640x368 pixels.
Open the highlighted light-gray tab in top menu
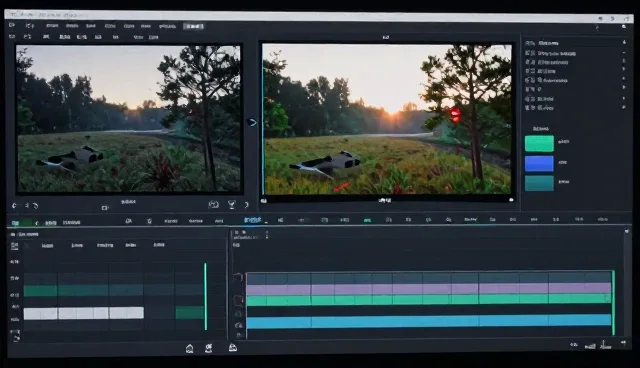pos(193,26)
